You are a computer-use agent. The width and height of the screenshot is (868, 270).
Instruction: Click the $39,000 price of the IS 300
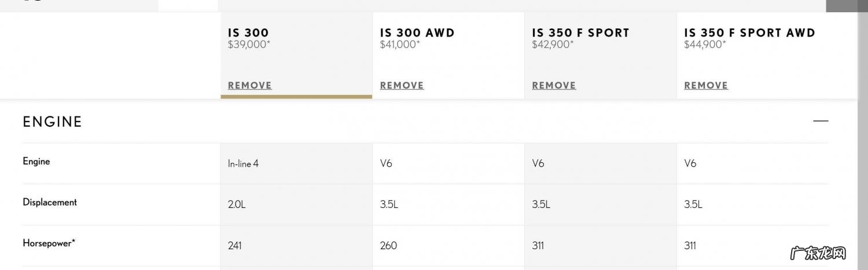click(x=249, y=45)
